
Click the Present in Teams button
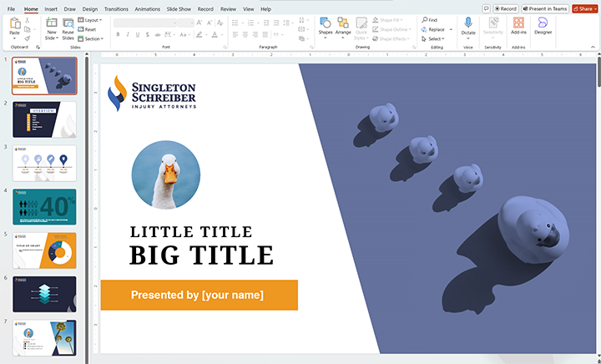pos(546,8)
